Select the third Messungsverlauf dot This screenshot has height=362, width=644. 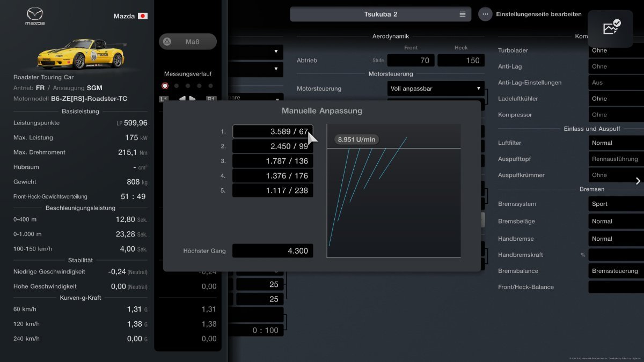point(188,85)
